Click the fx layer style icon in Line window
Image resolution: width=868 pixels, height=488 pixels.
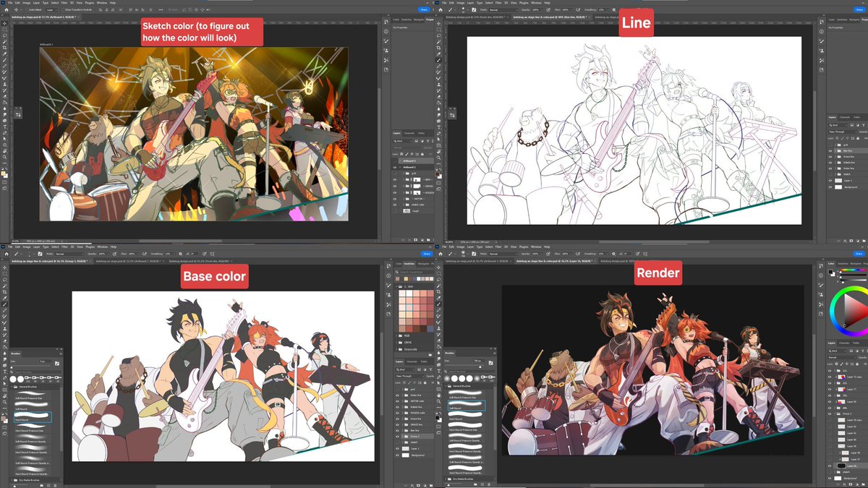[x=845, y=241]
